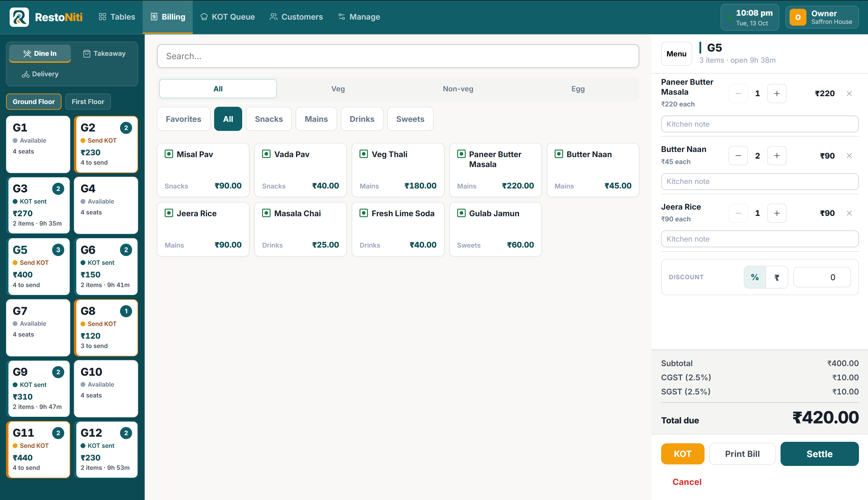Filter menu to Non-veg items
The width and height of the screenshot is (868, 500).
458,89
